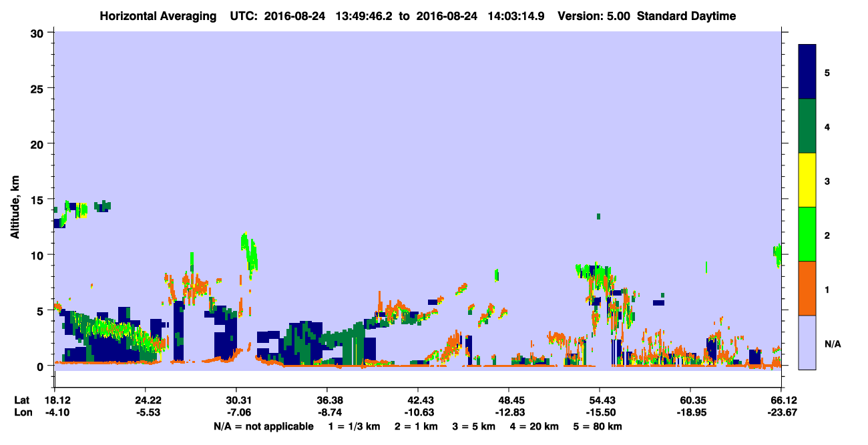Click the 'Standard Daytime' text
The width and height of the screenshot is (868, 445).
pos(686,16)
